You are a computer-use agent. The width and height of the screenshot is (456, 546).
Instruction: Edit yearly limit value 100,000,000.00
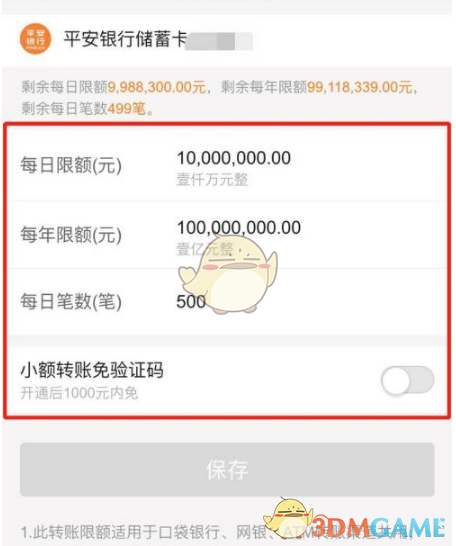[239, 228]
